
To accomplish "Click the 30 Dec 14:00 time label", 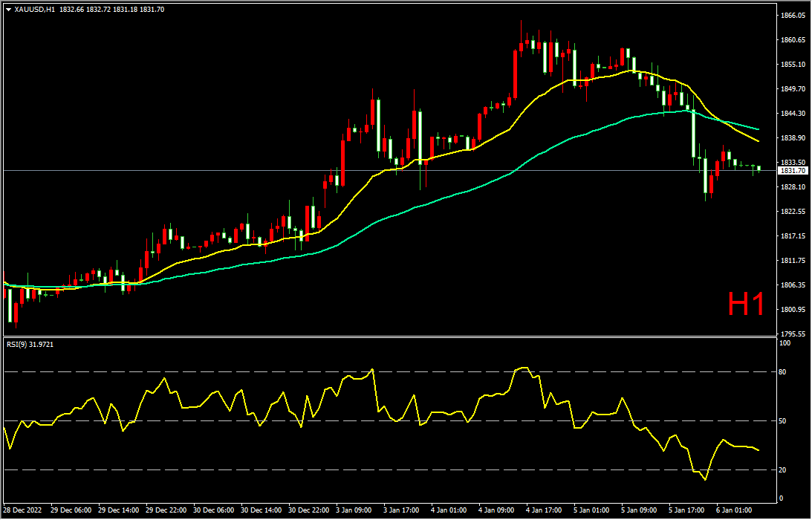I will click(262, 510).
